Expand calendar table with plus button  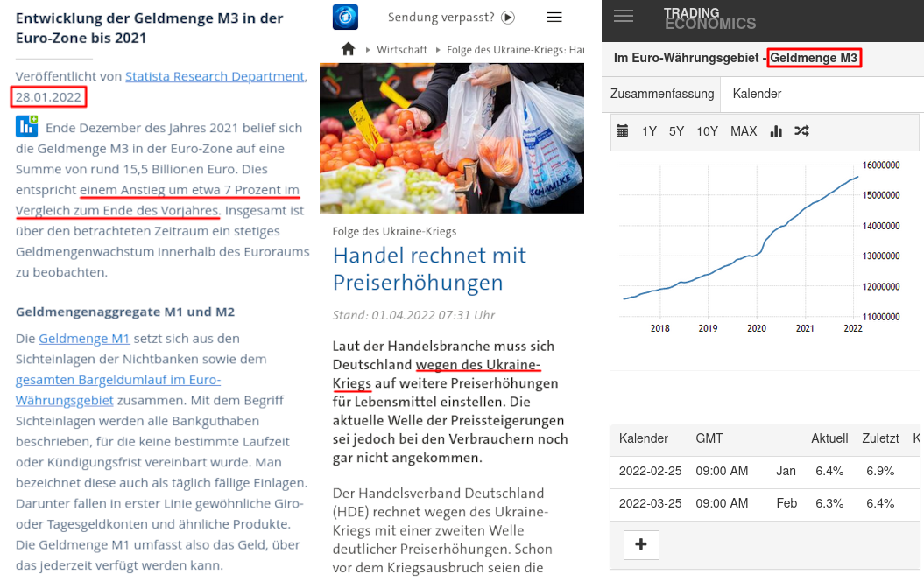click(x=641, y=544)
